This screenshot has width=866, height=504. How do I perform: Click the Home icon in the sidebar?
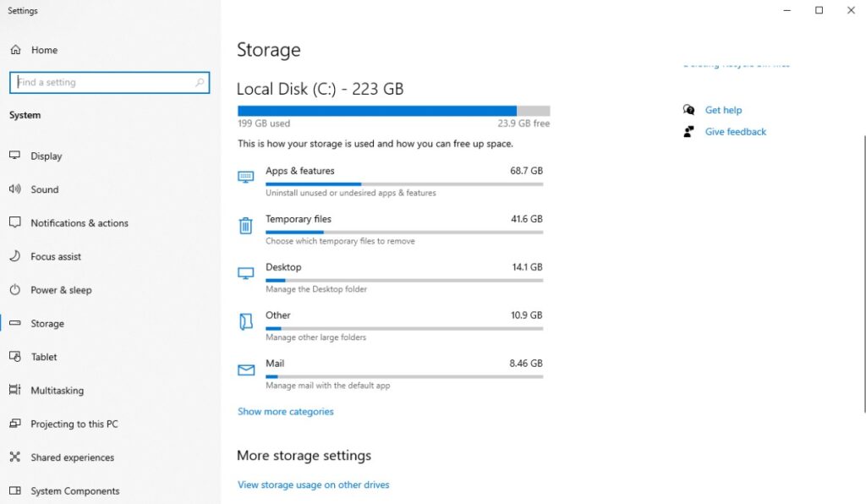click(18, 50)
